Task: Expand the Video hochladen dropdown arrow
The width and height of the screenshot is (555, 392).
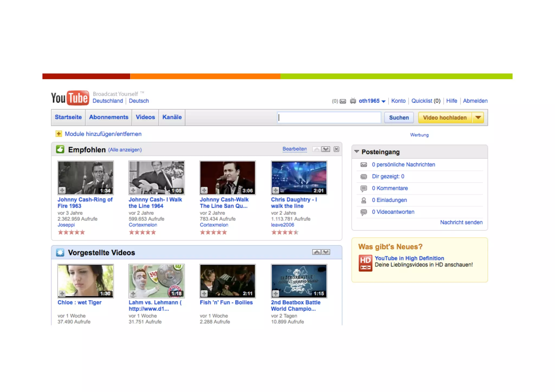Action: [478, 118]
